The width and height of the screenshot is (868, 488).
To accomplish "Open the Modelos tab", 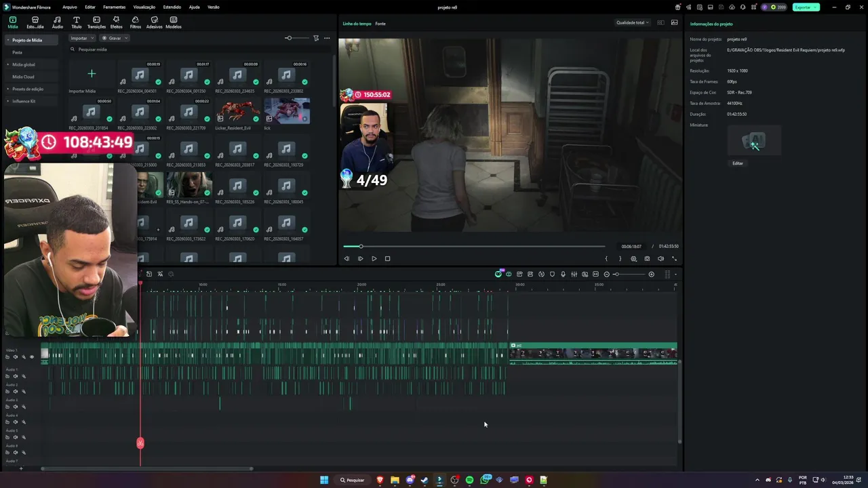I will click(x=173, y=22).
